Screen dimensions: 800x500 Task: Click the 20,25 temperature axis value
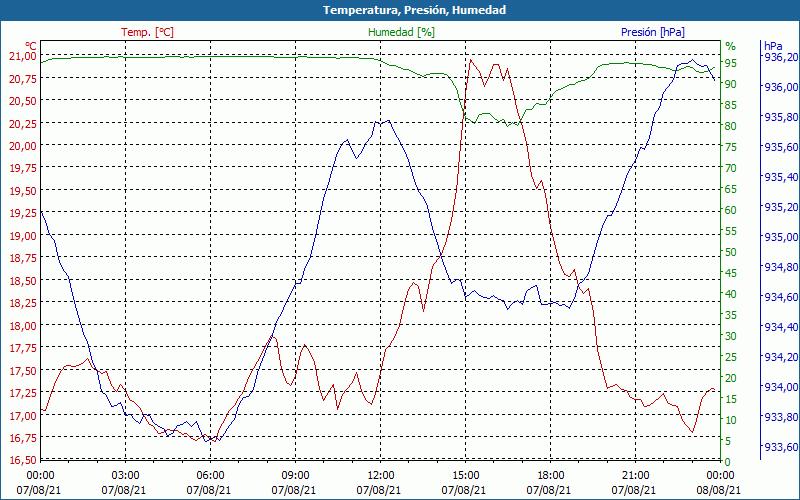(x=23, y=123)
